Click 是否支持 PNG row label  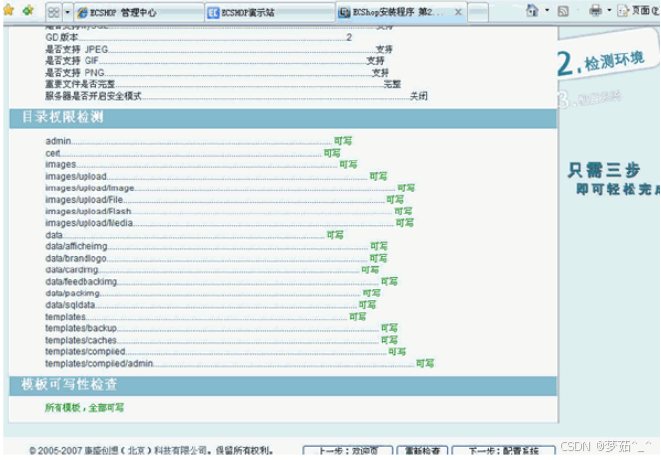75,73
